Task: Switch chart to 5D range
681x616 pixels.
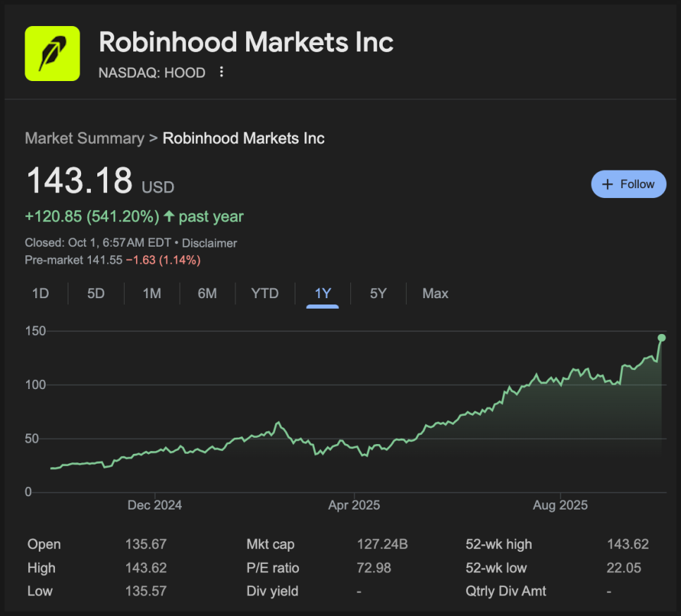Action: 96,294
